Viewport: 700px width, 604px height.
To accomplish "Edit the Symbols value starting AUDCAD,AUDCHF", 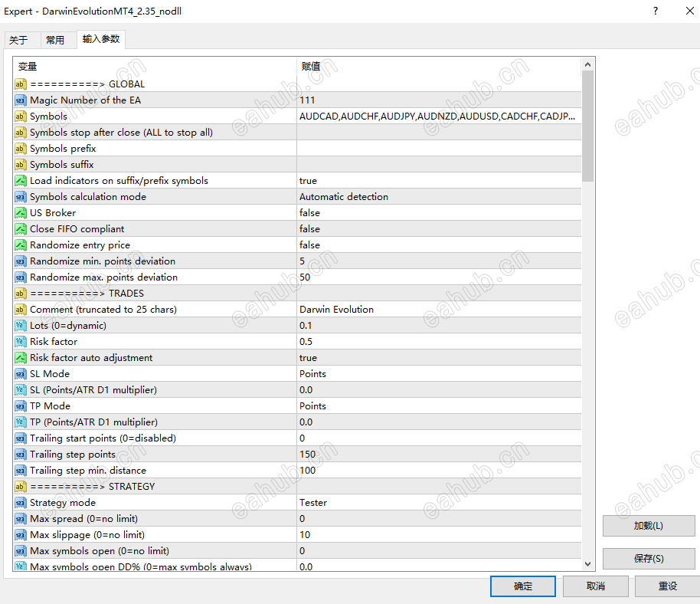I will [x=440, y=117].
